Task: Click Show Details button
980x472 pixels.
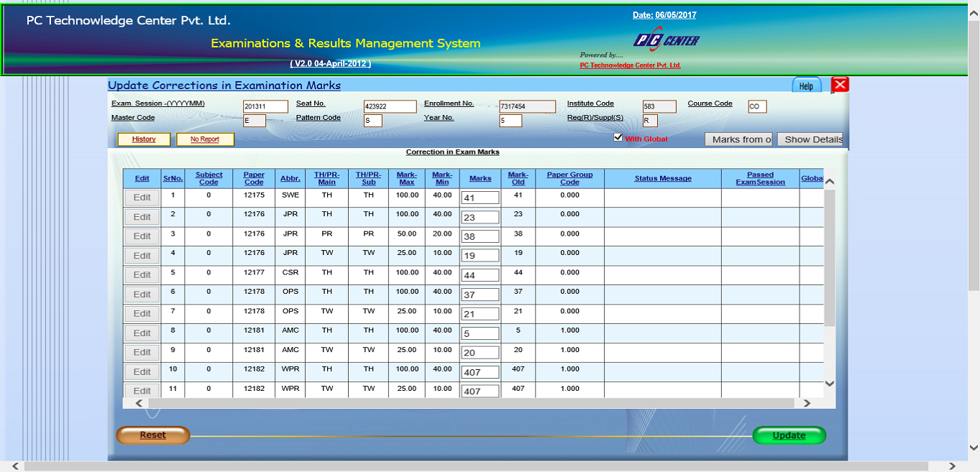Action: click(x=812, y=139)
